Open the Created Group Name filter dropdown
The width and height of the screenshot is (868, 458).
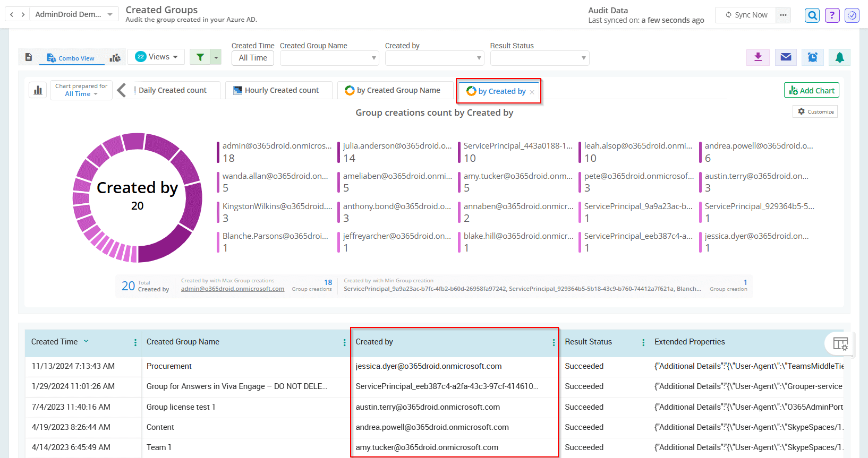tap(329, 58)
